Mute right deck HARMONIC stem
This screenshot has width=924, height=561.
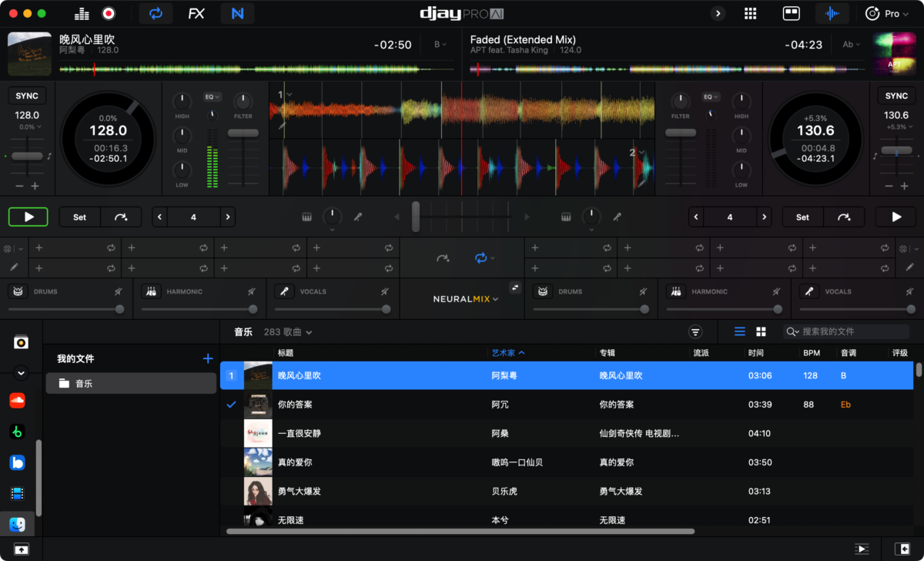777,292
